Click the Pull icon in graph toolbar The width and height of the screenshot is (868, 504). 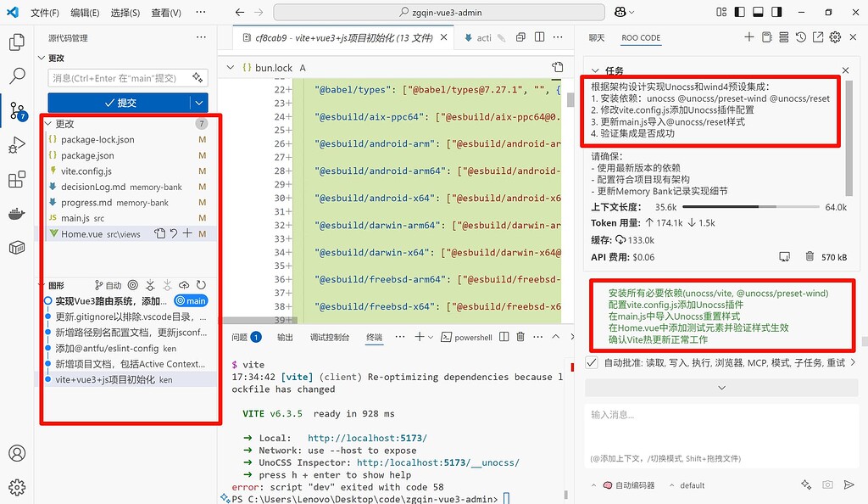(x=167, y=285)
